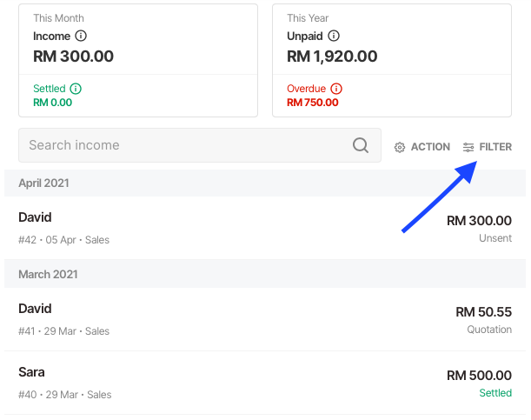Open David's invoice #42 entry

click(x=265, y=228)
